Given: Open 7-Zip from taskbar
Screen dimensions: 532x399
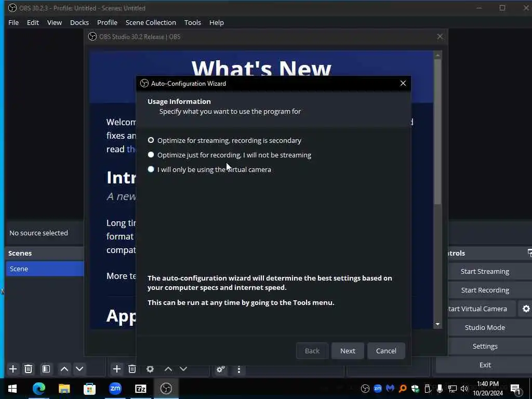Looking at the screenshot, I should point(140,389).
